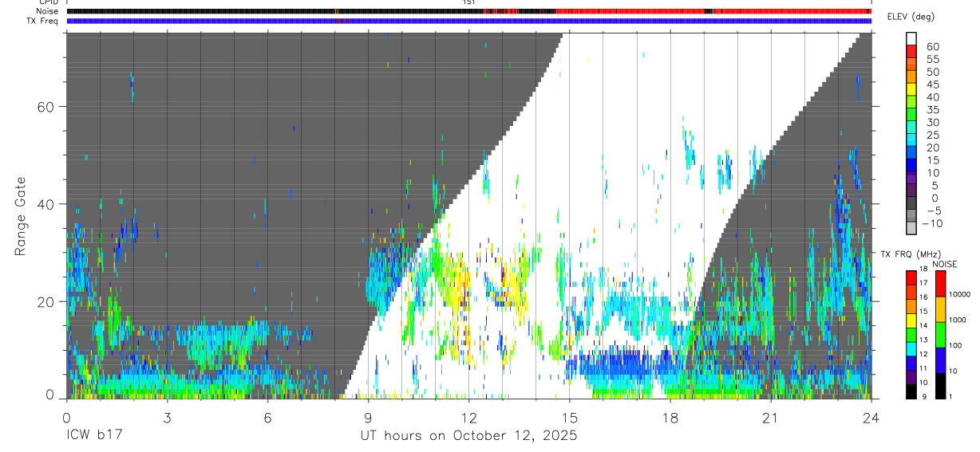
Task: Click the '−10' value in ELEV legend
Action: 932,224
